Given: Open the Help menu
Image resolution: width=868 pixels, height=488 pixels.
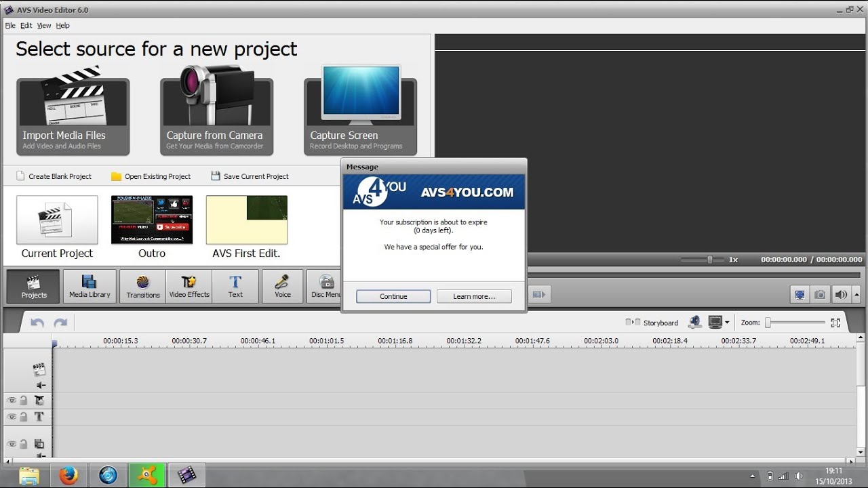Looking at the screenshot, I should pyautogui.click(x=62, y=26).
